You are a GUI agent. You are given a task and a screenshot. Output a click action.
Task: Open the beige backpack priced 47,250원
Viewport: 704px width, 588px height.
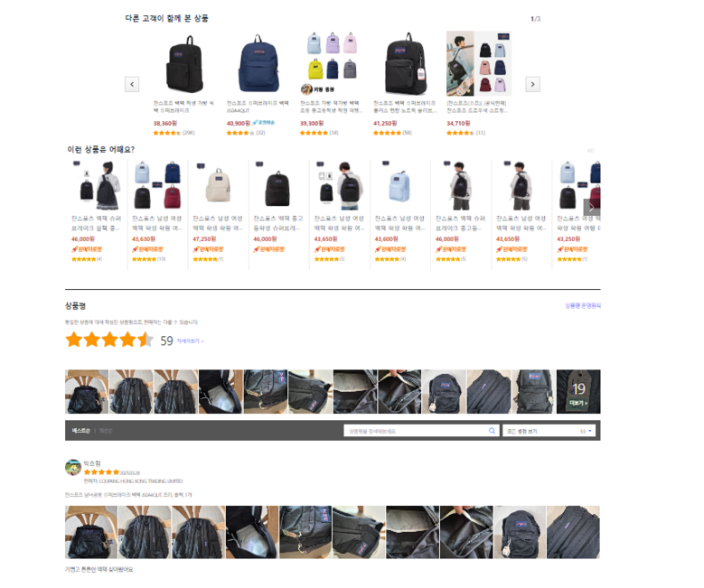(x=218, y=186)
